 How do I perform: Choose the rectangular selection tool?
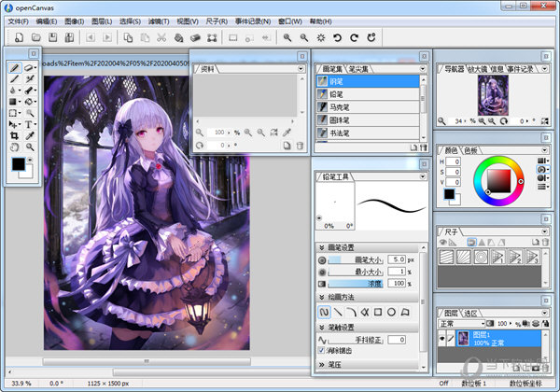(14, 113)
